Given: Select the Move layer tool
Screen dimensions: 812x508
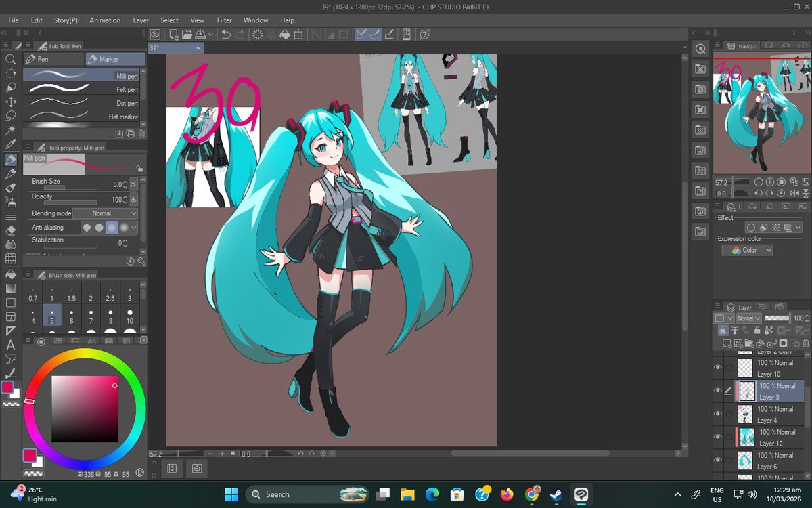Looking at the screenshot, I should click(11, 102).
